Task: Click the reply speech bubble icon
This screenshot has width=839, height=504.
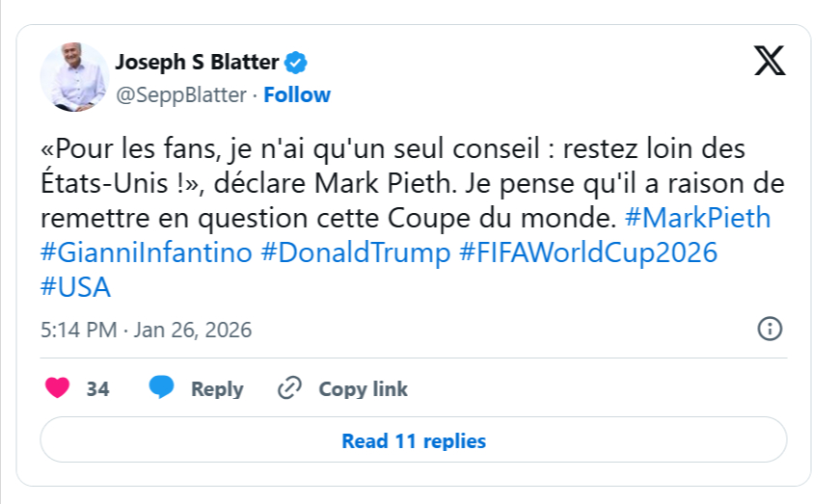Action: point(161,388)
